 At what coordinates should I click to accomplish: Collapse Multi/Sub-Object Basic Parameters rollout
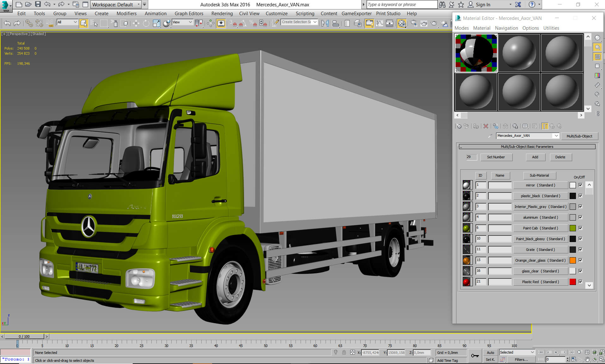527,147
